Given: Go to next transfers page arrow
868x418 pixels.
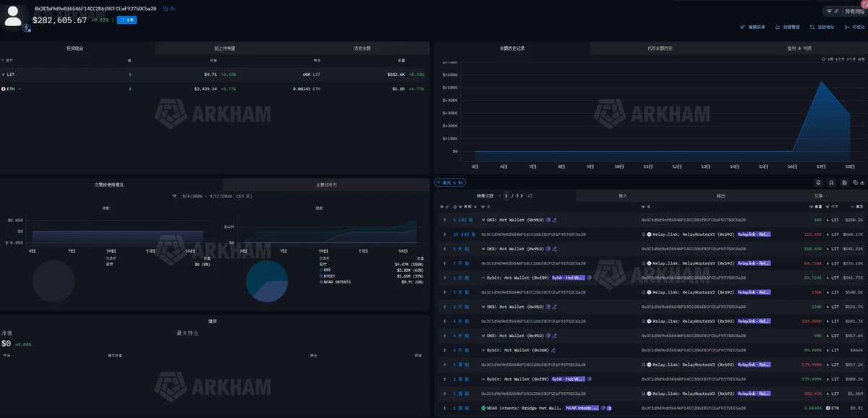Looking at the screenshot, I should [521, 195].
